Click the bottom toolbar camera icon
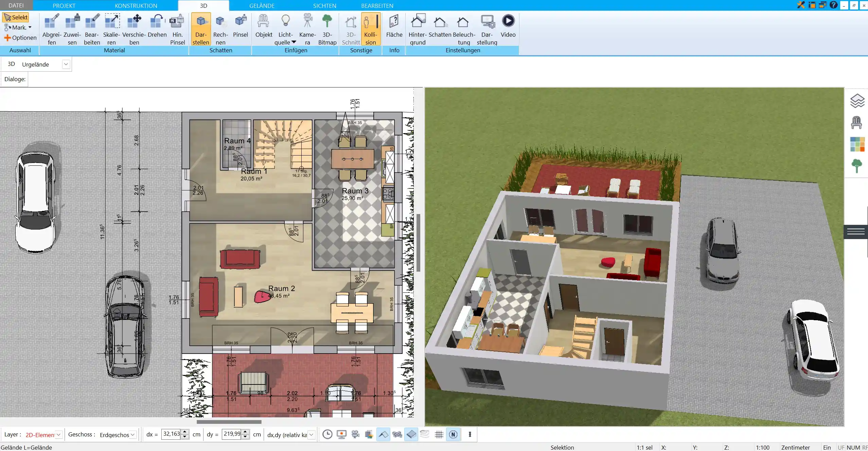This screenshot has height=451, width=868. point(355,434)
